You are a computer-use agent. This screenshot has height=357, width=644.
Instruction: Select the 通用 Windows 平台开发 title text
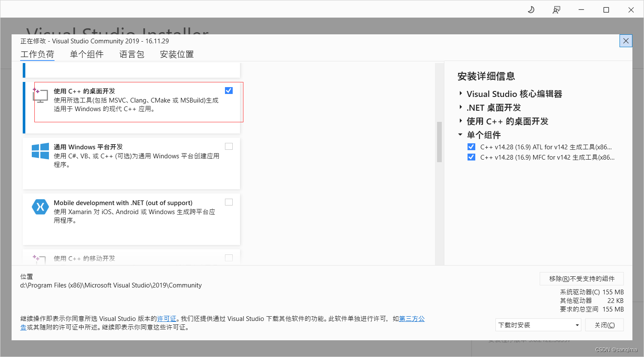click(x=88, y=147)
